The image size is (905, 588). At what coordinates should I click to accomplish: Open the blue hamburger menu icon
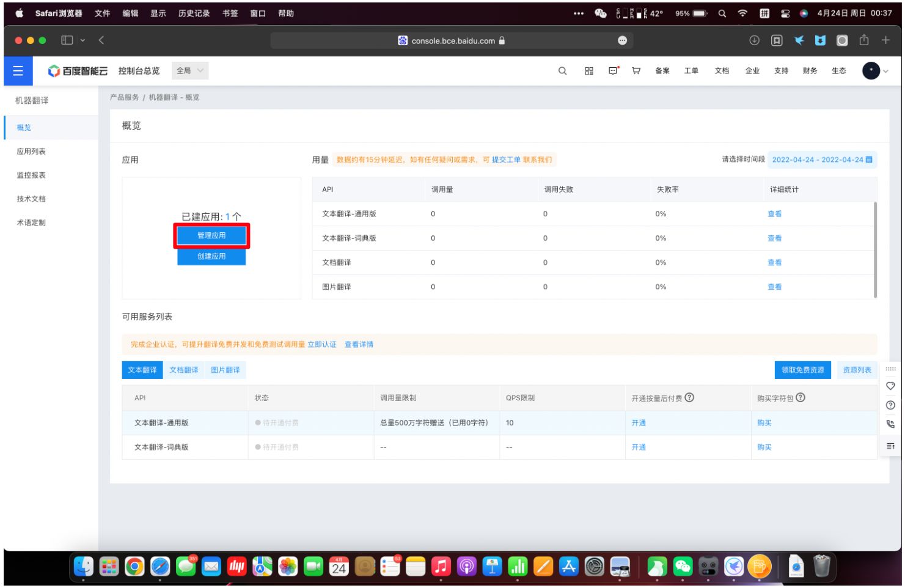click(18, 71)
